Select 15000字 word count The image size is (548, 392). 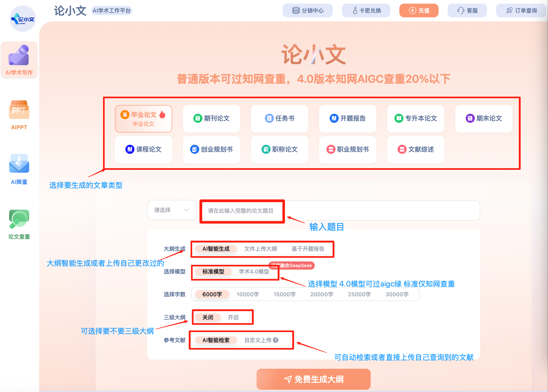285,294
